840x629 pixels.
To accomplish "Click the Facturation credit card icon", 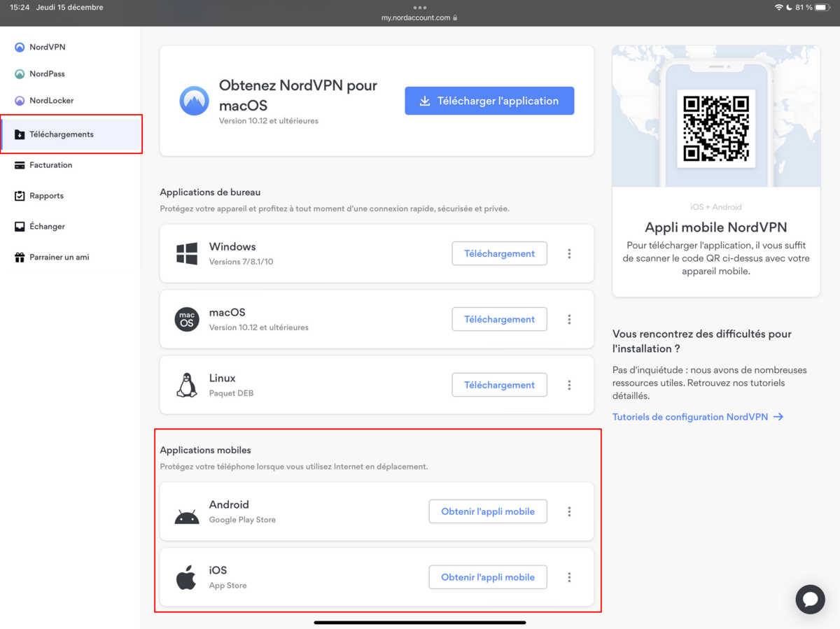I will tap(20, 165).
